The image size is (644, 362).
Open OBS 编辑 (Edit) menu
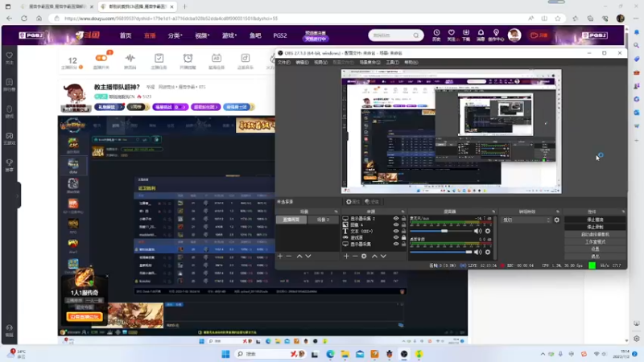point(302,63)
